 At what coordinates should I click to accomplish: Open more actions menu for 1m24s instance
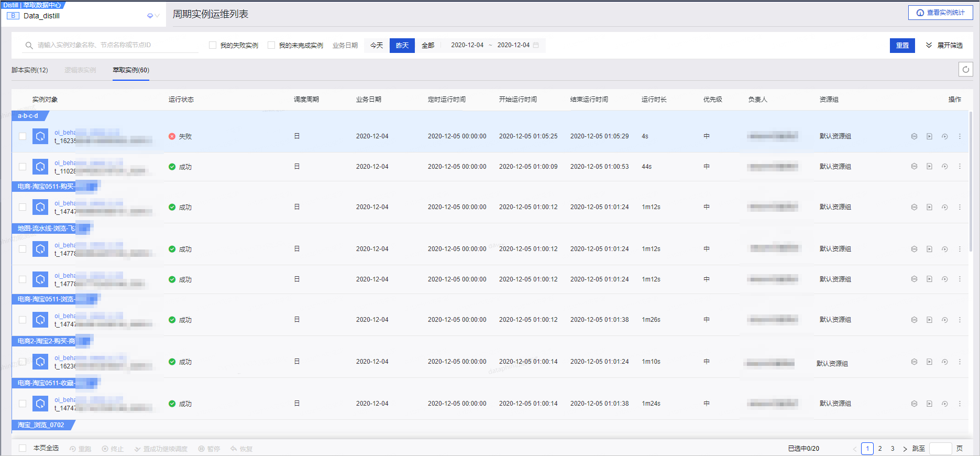coord(960,404)
